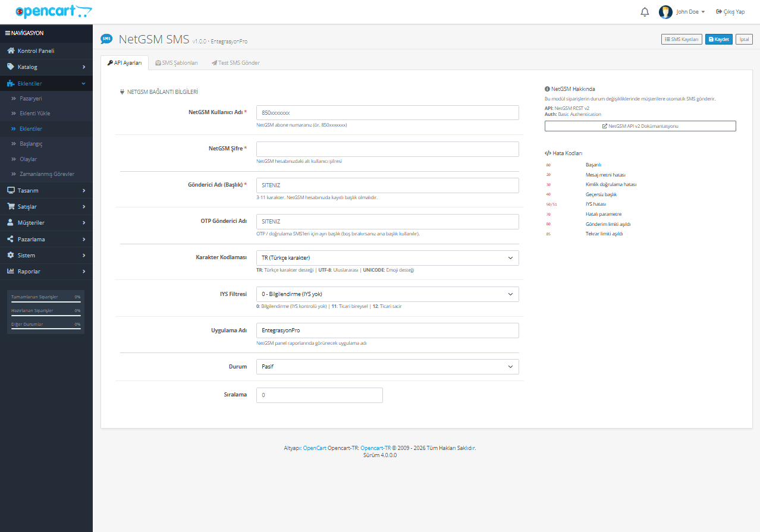Click the SMS Kayıtları button
Image resolution: width=760 pixels, height=532 pixels.
pyautogui.click(x=682, y=39)
